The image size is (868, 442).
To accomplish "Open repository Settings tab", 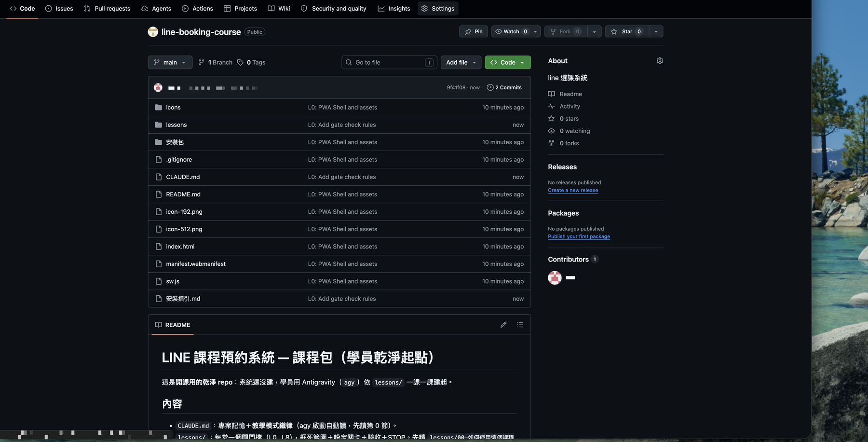I will [x=438, y=9].
